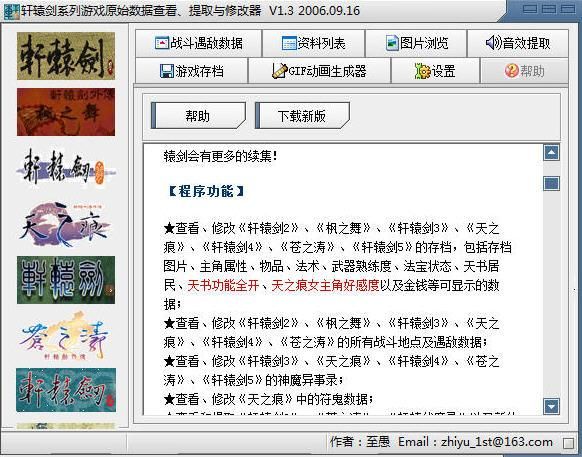The height and width of the screenshot is (457, 582).
Task: Minimize the window using the title bar
Action: (x=530, y=9)
